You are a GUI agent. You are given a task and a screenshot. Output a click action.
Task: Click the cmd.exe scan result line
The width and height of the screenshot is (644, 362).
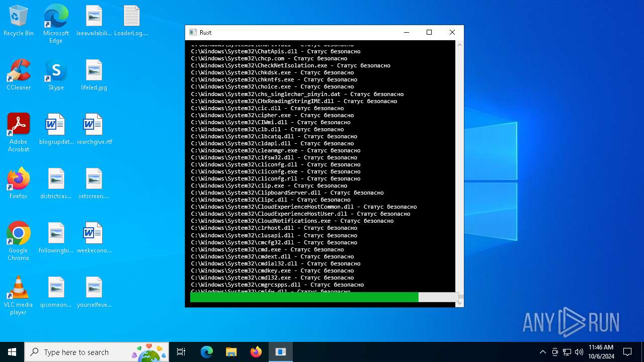coord(267,249)
